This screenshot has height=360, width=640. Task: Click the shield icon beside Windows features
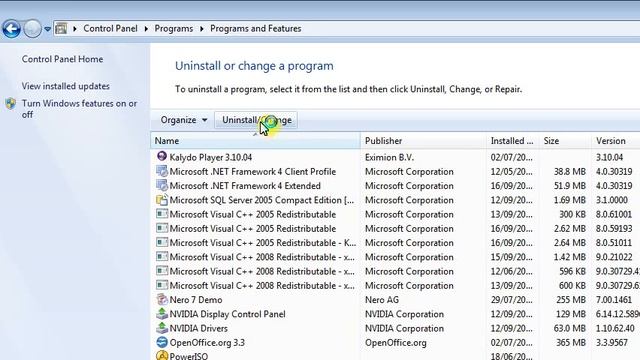pyautogui.click(x=11, y=104)
